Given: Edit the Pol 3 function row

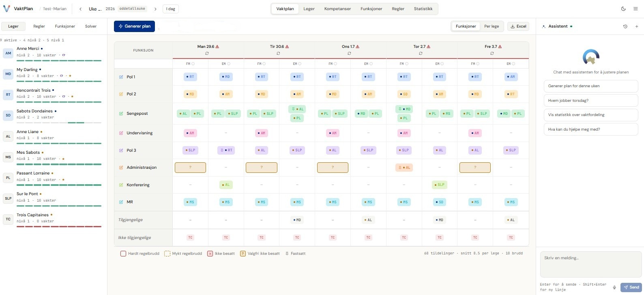Looking at the screenshot, I should (x=121, y=151).
